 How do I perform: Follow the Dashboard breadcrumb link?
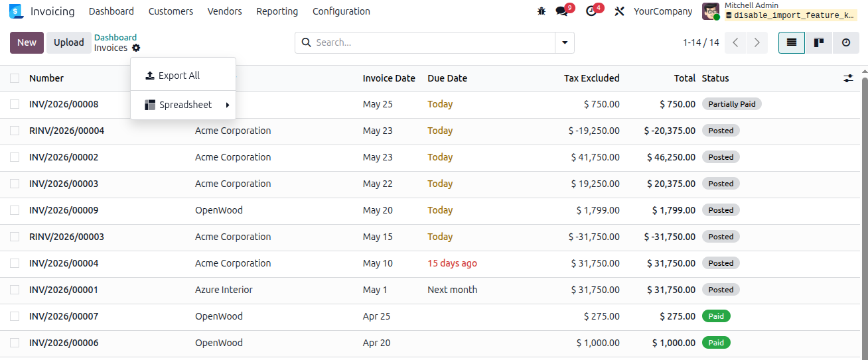pyautogui.click(x=115, y=37)
